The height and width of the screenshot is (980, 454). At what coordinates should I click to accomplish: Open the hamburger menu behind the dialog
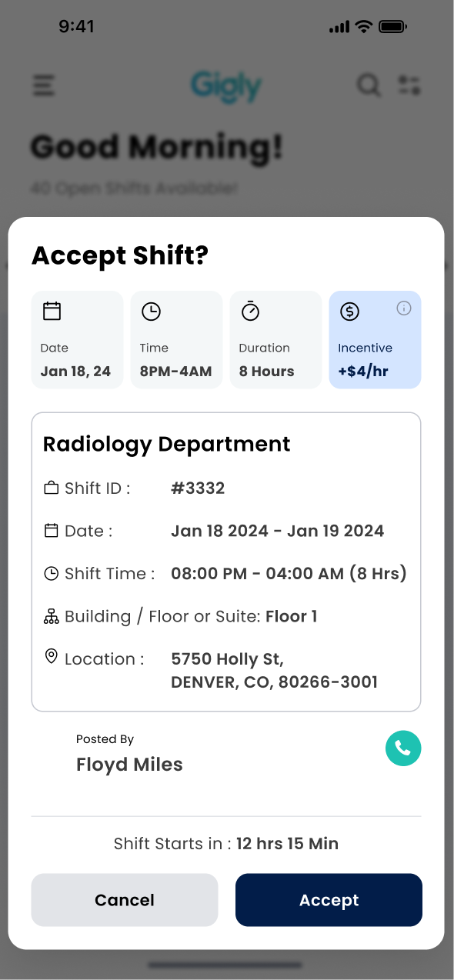[44, 85]
